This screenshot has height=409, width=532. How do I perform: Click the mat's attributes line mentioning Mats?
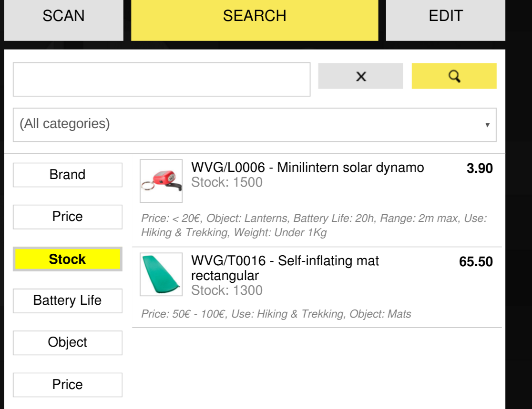point(276,314)
